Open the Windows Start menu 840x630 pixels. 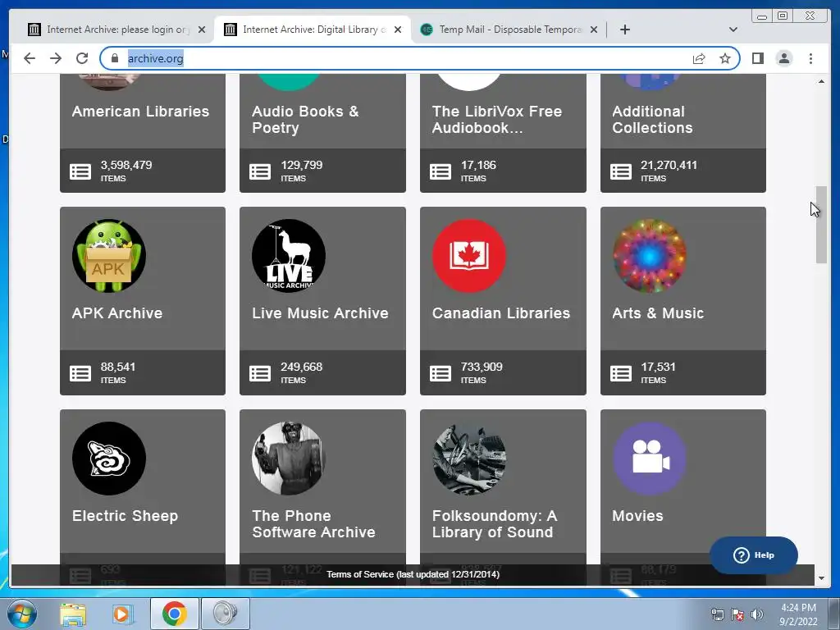point(21,614)
